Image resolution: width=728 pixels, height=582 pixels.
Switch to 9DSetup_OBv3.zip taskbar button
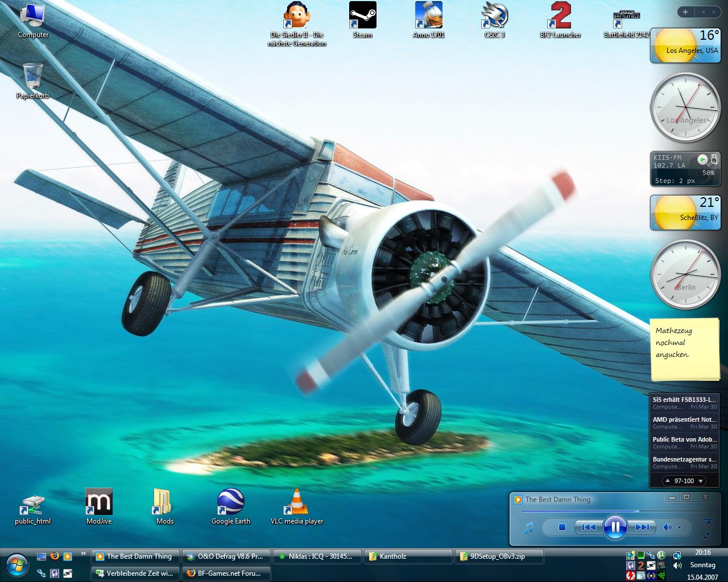click(x=499, y=556)
